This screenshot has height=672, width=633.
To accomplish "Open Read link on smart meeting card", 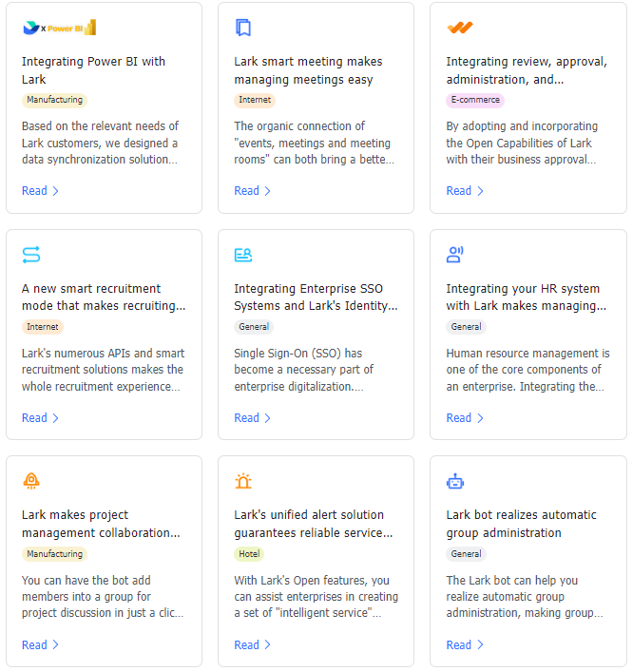I will pos(252,191).
